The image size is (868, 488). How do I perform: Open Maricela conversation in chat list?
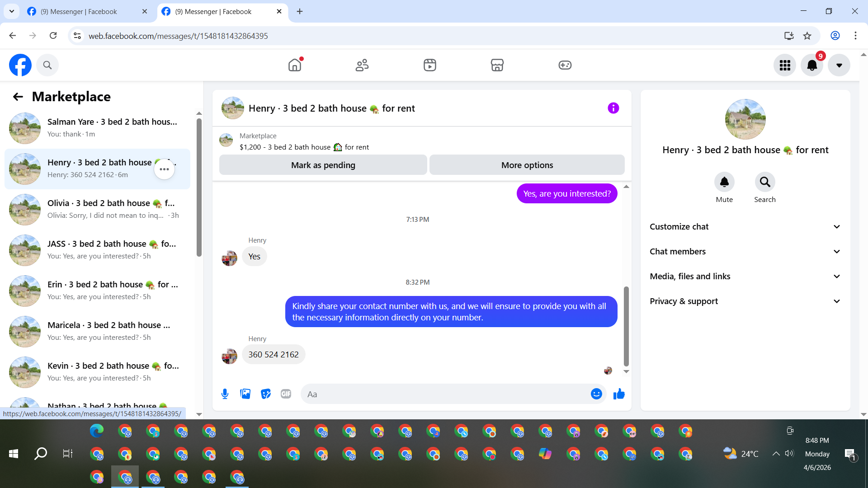(97, 332)
